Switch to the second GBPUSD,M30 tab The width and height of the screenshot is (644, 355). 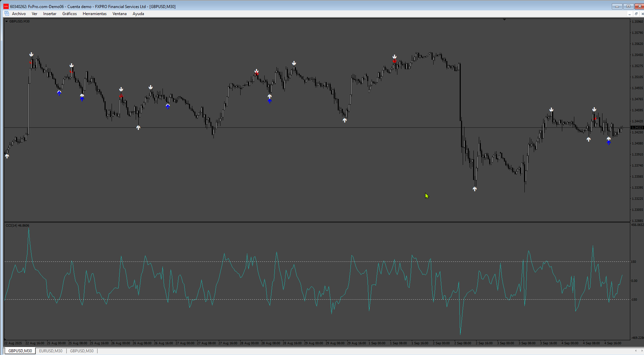(82, 351)
